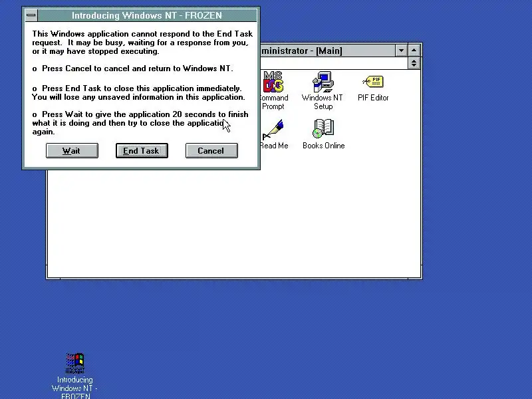Click the line "or it may have stopped executing."

[x=96, y=51]
